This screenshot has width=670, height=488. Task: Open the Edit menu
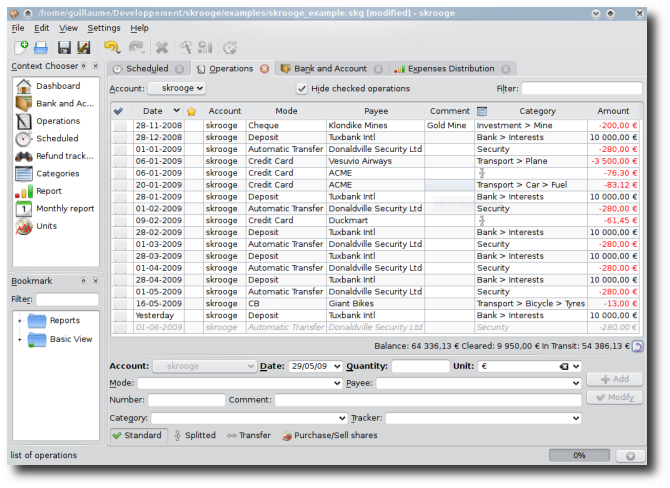[x=41, y=28]
